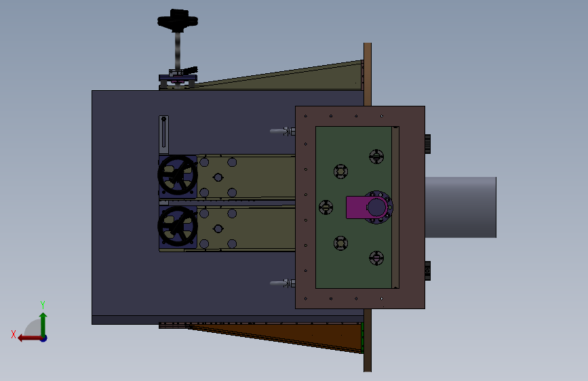Click the red X axis arrow of the triad
The image size is (588, 381).
point(29,338)
